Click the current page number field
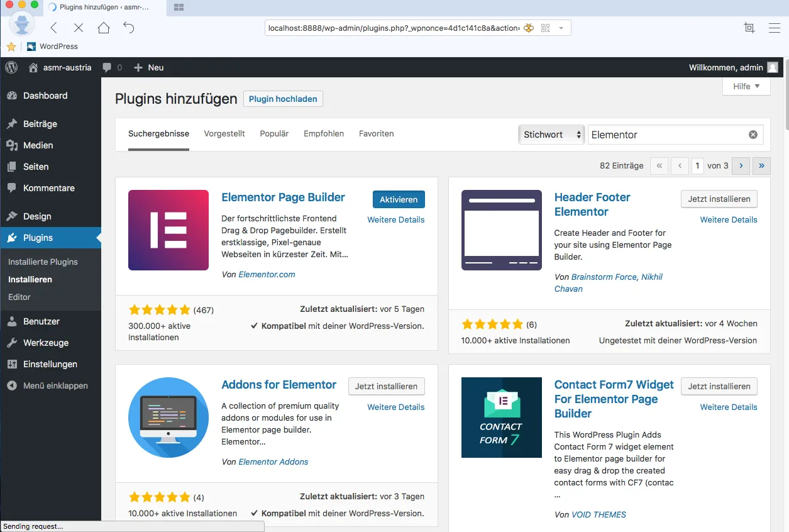 coord(697,165)
